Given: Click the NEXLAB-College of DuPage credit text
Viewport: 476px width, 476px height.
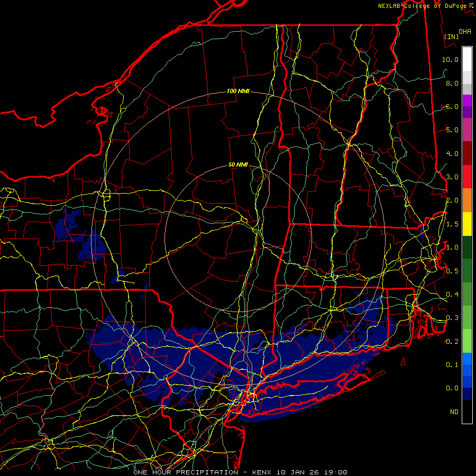Looking at the screenshot, I should click(x=422, y=6).
